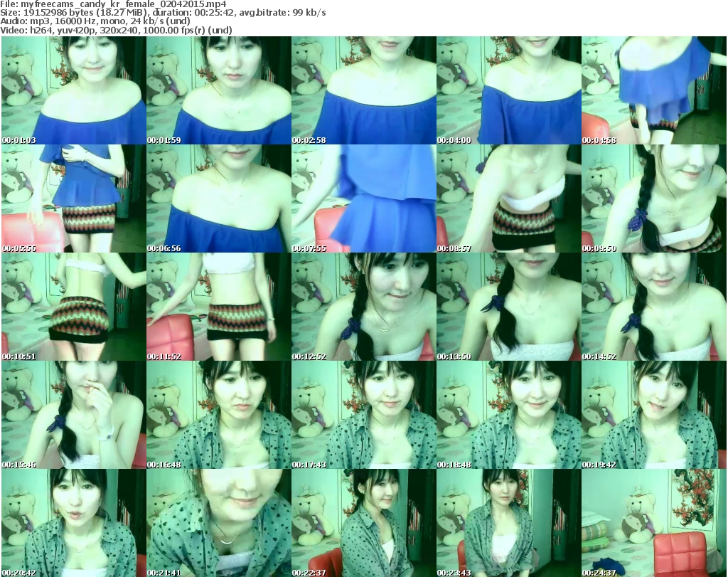Select the frame at 00:17:43
The image size is (728, 577).
pos(364,415)
